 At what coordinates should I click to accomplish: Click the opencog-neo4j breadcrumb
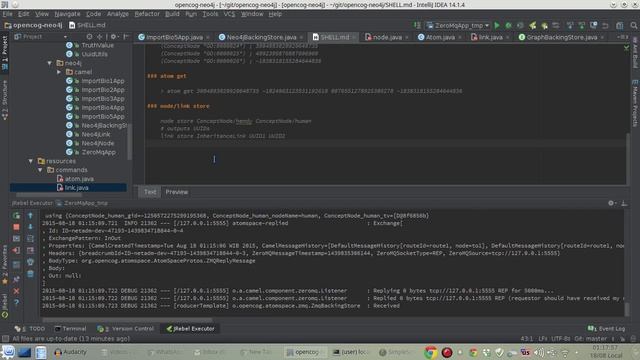click(33, 25)
